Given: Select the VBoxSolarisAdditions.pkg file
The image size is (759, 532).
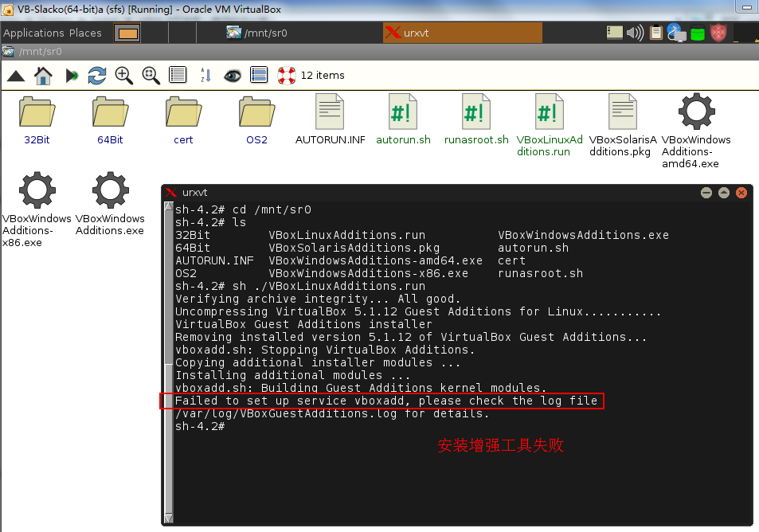Looking at the screenshot, I should click(623, 125).
